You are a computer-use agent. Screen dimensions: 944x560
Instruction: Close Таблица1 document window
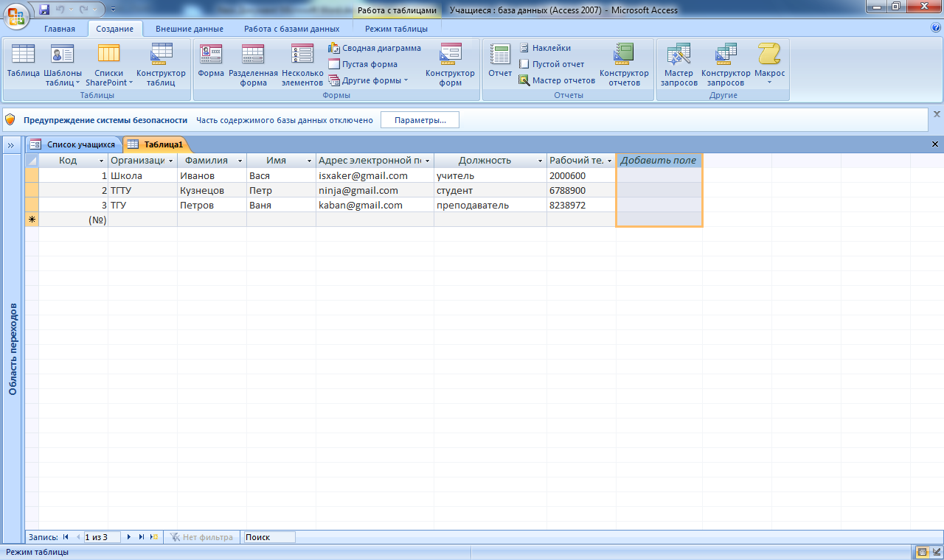[936, 144]
